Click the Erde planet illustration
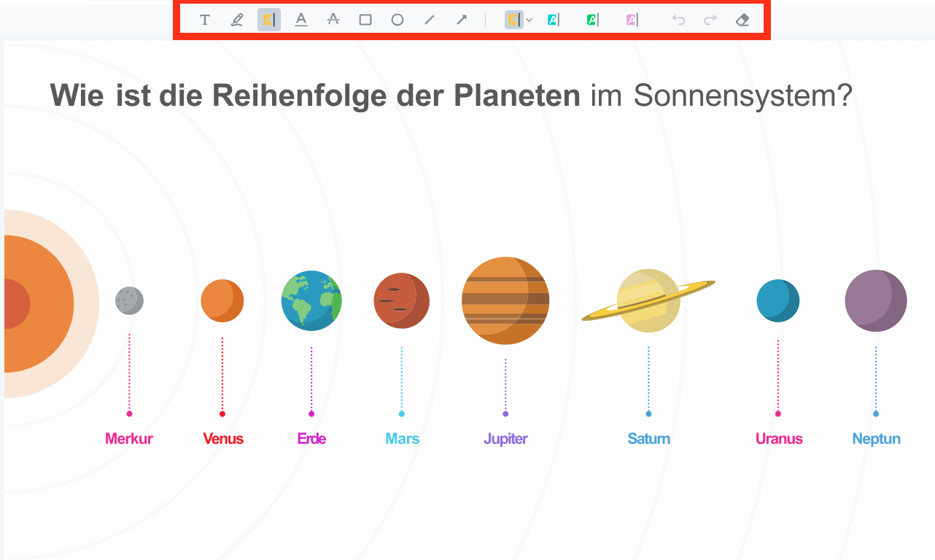Screen dimensions: 935x560 [x=311, y=300]
